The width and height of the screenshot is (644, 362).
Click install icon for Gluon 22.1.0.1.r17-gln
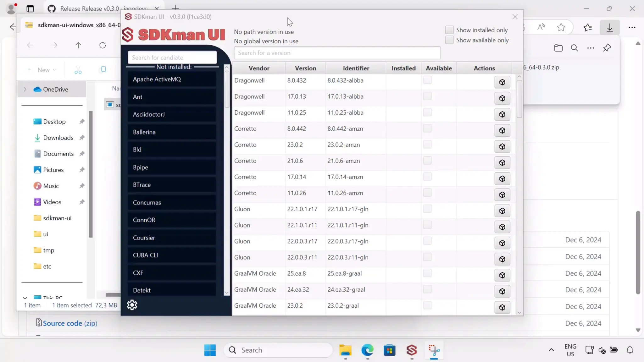[x=502, y=211]
